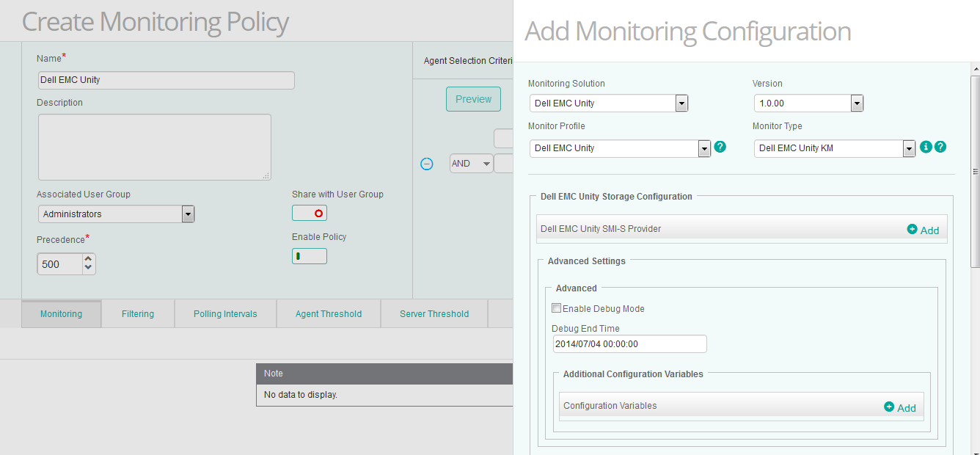Select the Agent Threshold tab
Viewport: 980px width, 455px height.
pos(328,313)
